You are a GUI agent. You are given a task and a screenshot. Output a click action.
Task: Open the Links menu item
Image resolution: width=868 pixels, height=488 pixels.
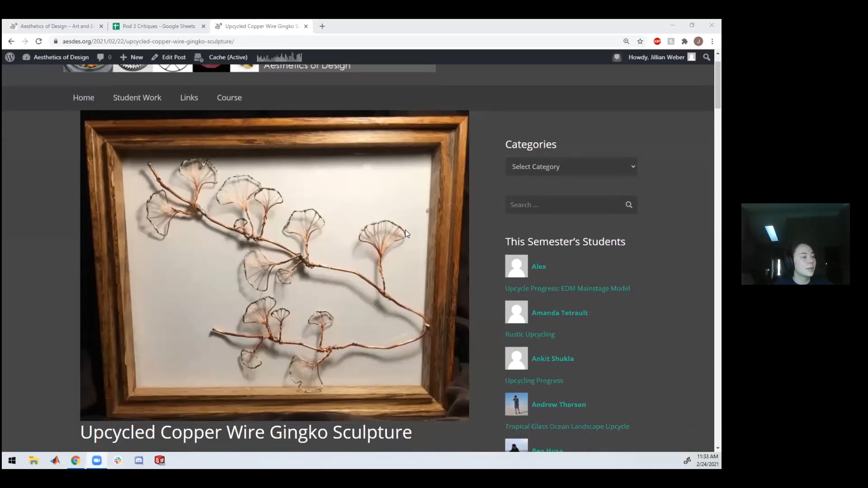point(189,98)
